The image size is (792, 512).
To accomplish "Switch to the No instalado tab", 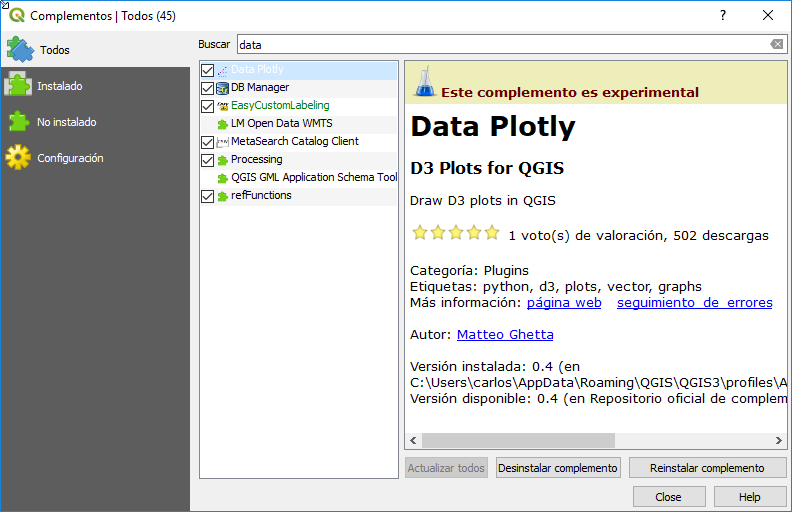I will click(x=66, y=122).
